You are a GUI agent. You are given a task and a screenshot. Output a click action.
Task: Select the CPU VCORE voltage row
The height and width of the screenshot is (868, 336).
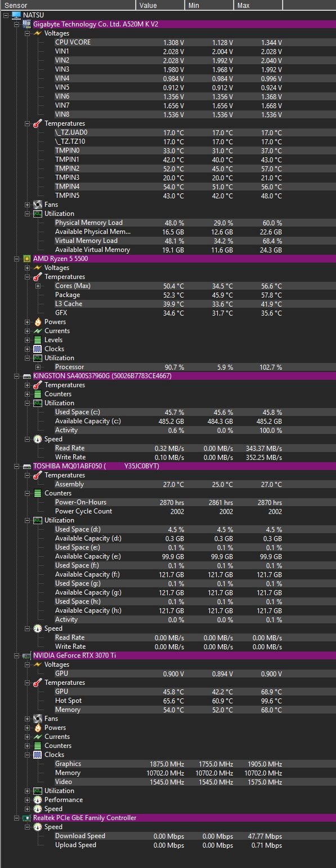168,42
